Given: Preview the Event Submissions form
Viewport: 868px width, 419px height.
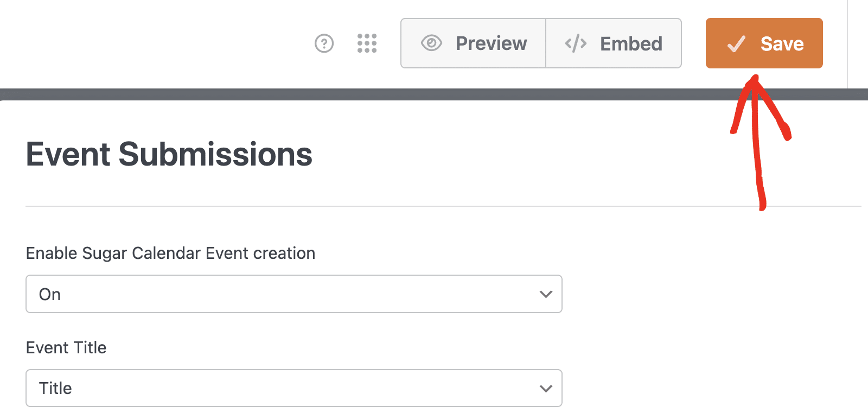Looking at the screenshot, I should [473, 43].
